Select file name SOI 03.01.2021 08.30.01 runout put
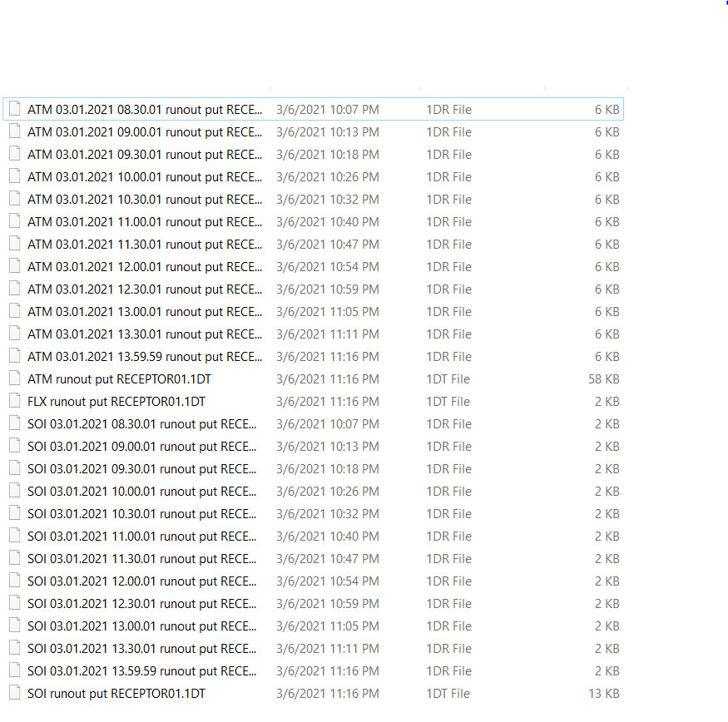Screen dimensions: 728x722 pyautogui.click(x=141, y=424)
